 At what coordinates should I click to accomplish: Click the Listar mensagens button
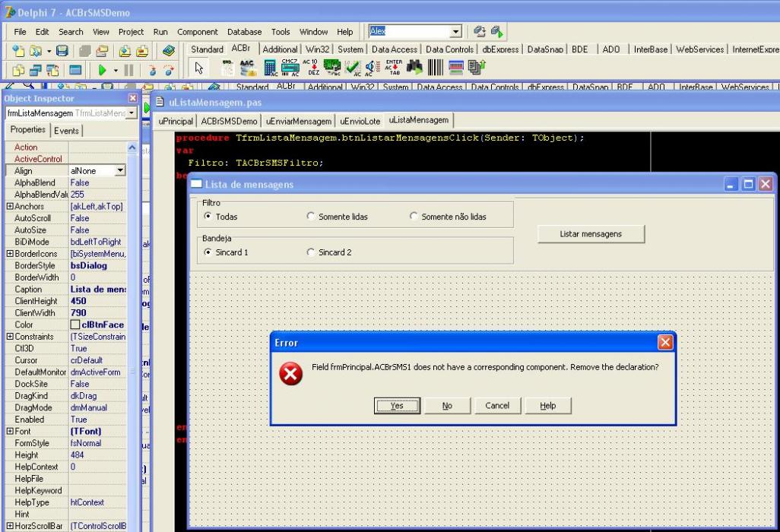click(x=591, y=233)
